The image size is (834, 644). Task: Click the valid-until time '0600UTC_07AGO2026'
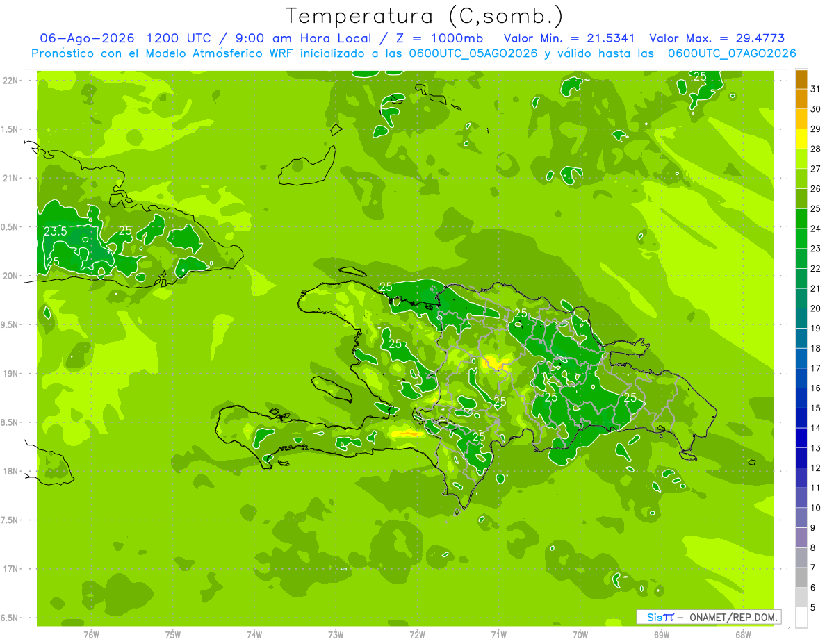coord(732,53)
